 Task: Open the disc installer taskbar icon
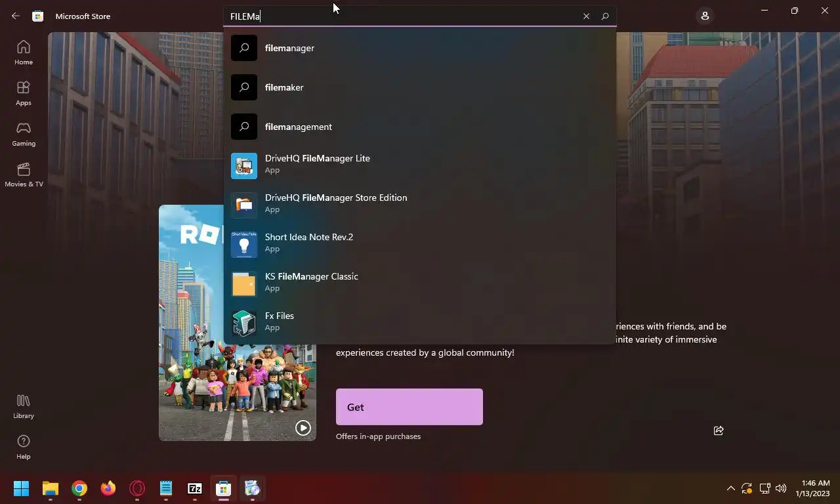pyautogui.click(x=253, y=488)
